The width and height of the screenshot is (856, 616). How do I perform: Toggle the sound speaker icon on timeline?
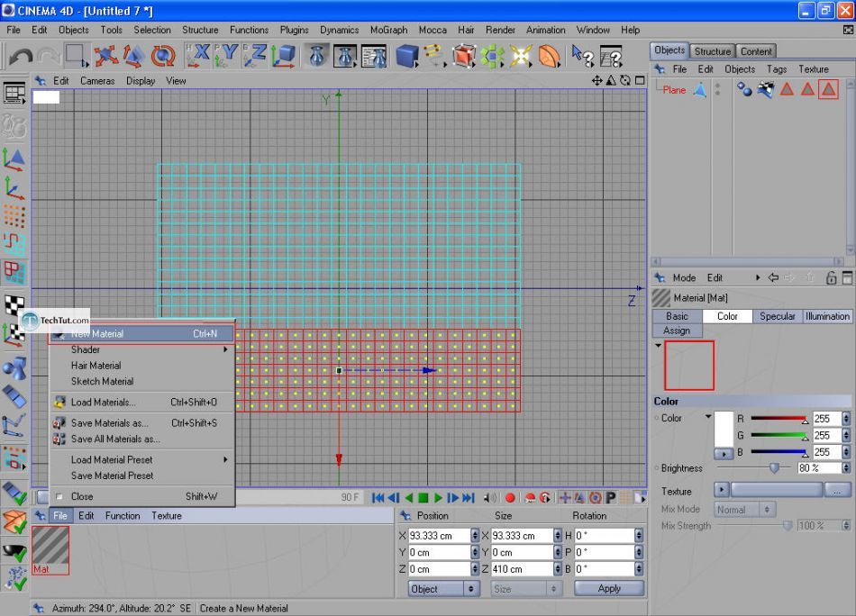coord(490,498)
